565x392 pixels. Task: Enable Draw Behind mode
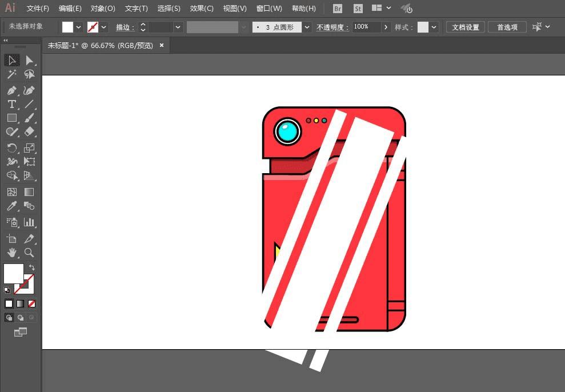(x=21, y=317)
